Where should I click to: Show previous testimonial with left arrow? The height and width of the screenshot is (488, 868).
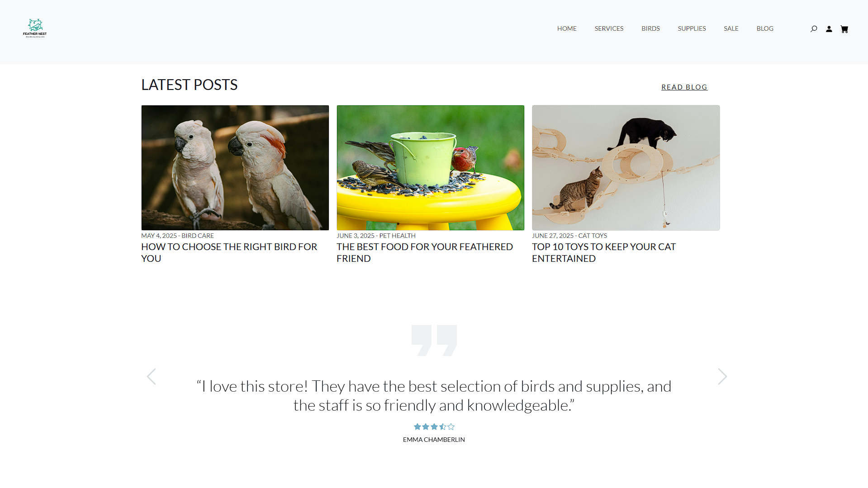coord(152,376)
